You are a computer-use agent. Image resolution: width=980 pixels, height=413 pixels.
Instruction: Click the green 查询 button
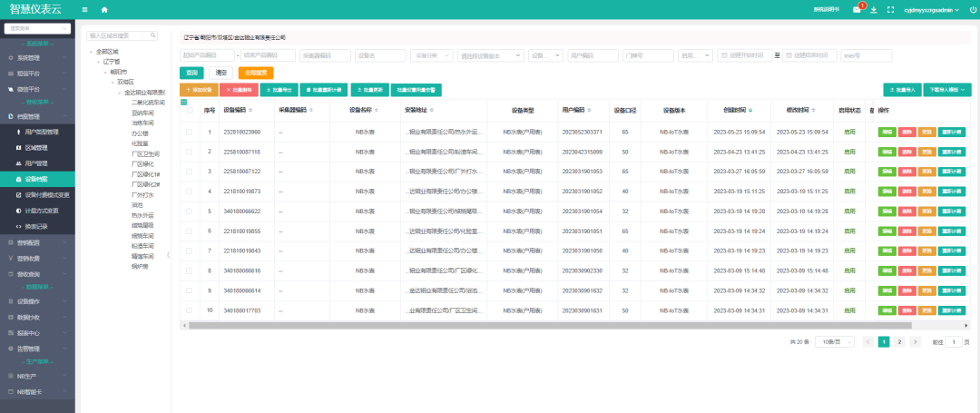click(191, 72)
